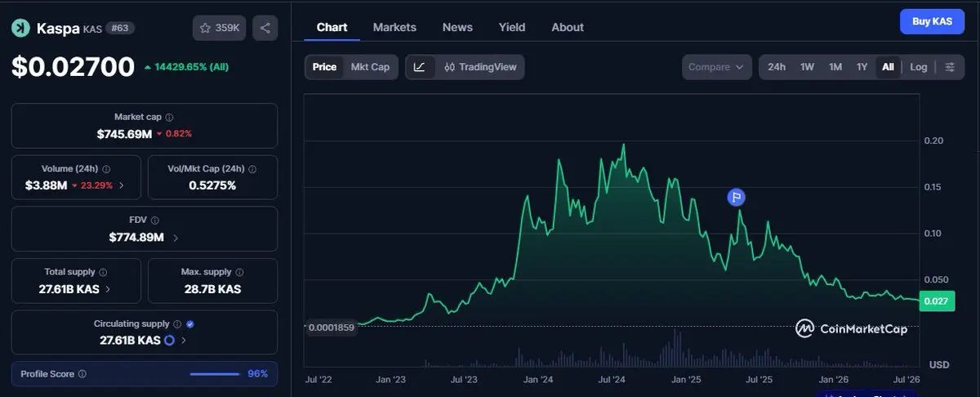The image size is (980, 397).
Task: Open the Vol/Mkt Cap (24h) info icon
Action: [x=252, y=169]
